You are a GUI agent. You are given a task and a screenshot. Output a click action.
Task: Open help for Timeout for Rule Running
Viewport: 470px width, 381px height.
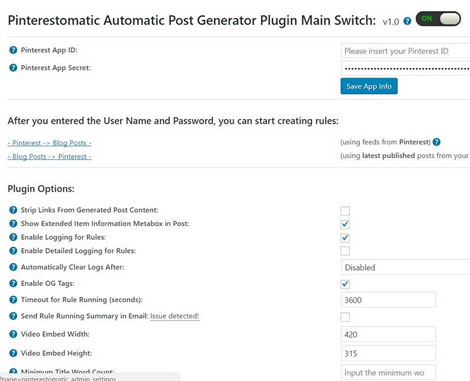click(x=13, y=300)
